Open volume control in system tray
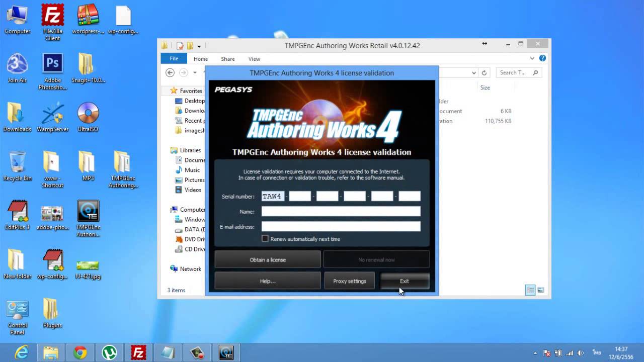Screen dimensions: 644x362 coord(581,353)
